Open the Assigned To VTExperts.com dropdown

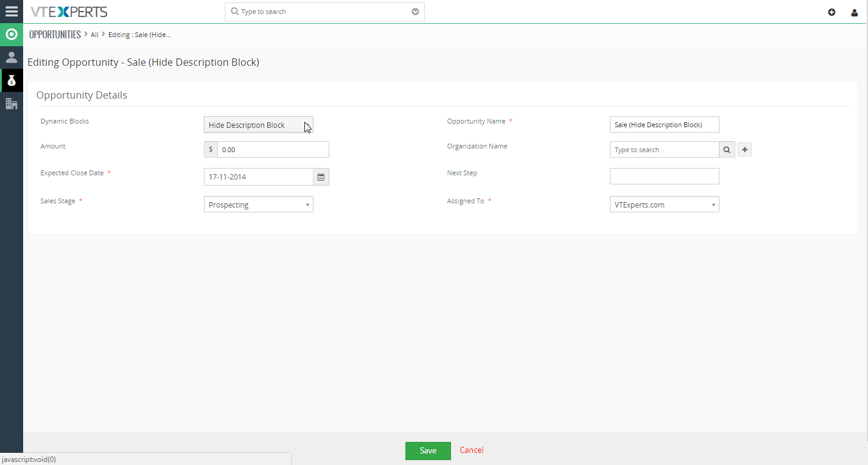point(665,205)
